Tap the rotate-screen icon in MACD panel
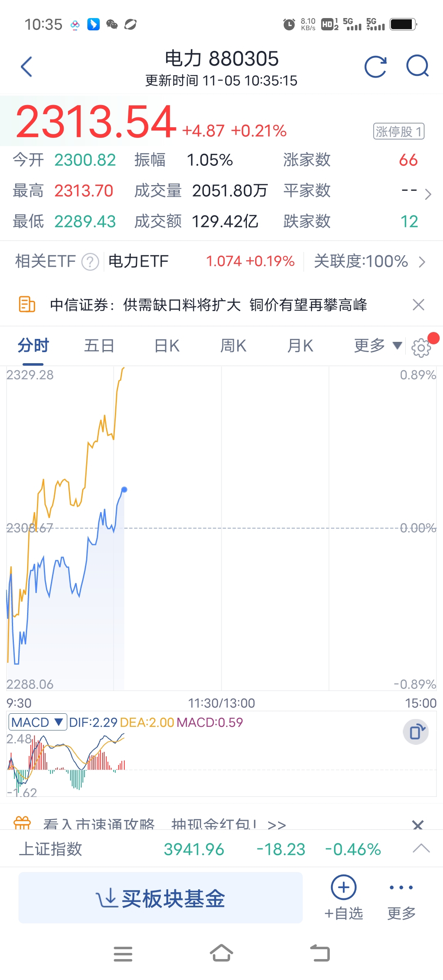Viewport: 443px width, 980px height. [x=416, y=732]
